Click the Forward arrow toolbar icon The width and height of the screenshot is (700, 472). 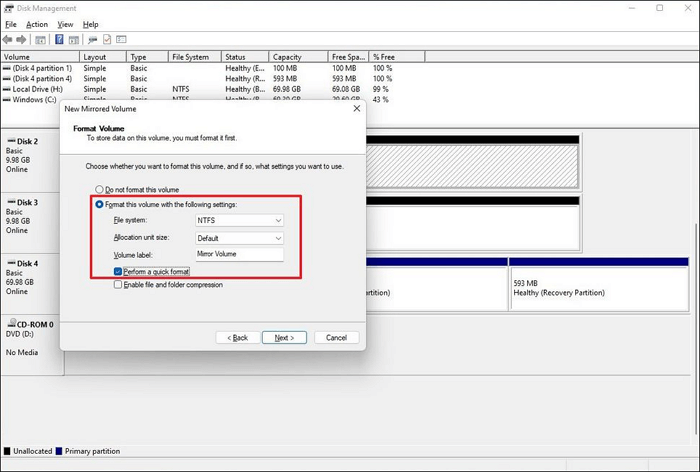pyautogui.click(x=21, y=40)
